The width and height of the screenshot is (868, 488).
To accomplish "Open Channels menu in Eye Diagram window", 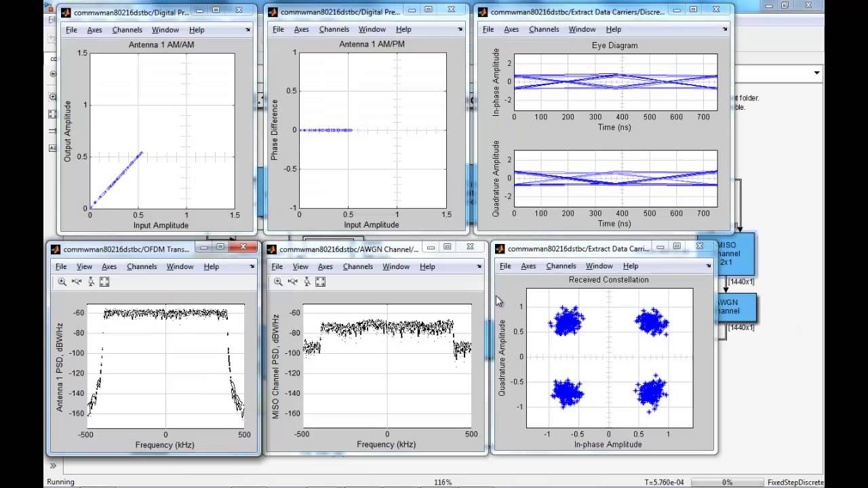I will (x=544, y=29).
